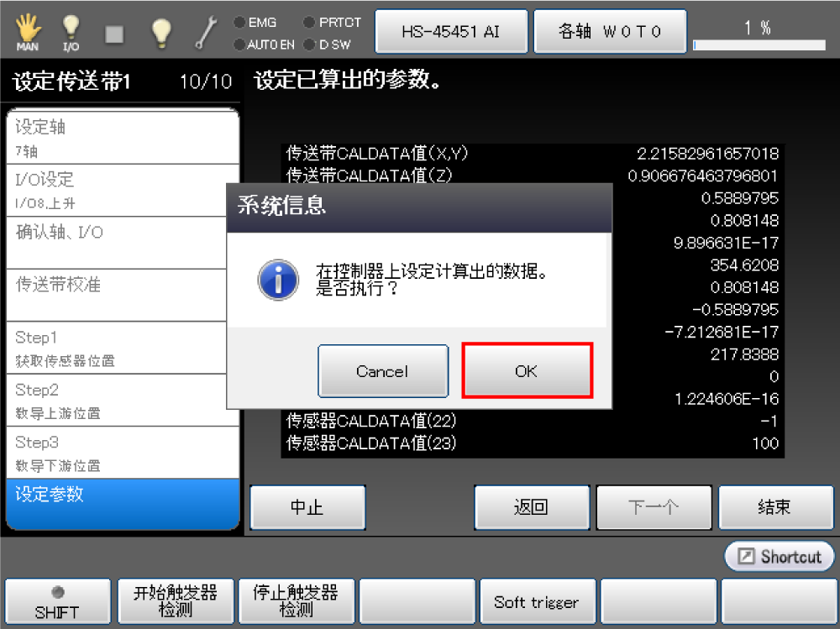Click Cancel in the 系统信息 dialog
840x629 pixels.
point(383,370)
